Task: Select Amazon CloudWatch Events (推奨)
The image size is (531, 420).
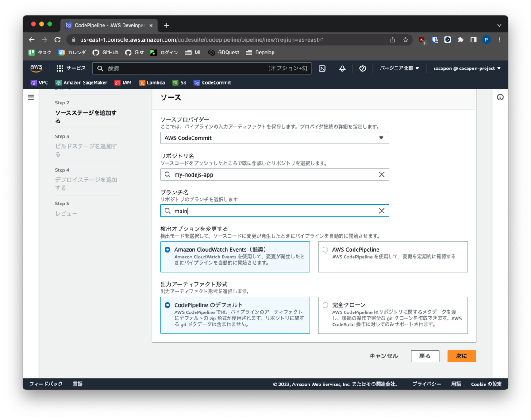Action: 167,249
